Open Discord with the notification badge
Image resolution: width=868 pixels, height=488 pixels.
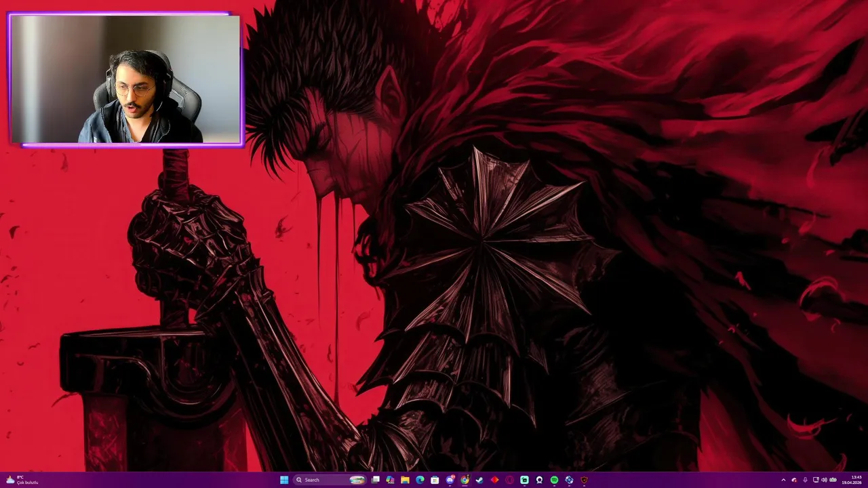point(450,480)
